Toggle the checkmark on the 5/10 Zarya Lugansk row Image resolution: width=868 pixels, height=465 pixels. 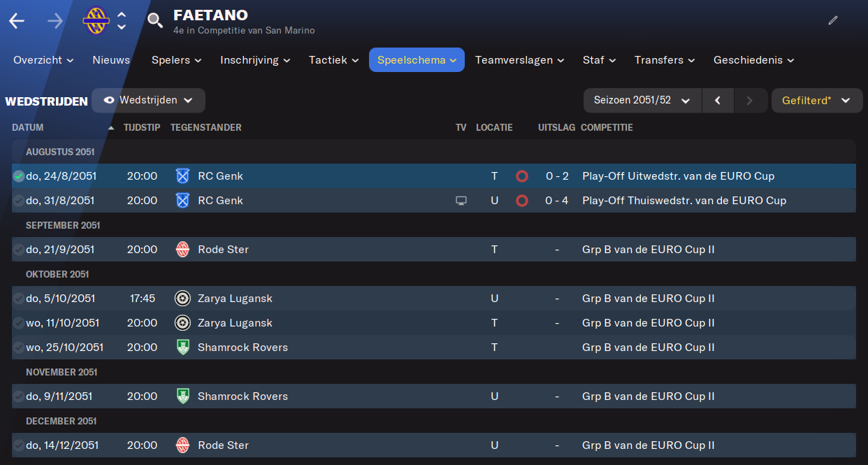[x=18, y=299]
